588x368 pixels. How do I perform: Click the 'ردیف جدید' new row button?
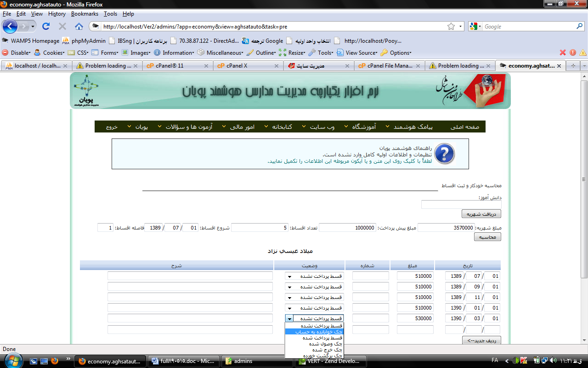(x=481, y=340)
